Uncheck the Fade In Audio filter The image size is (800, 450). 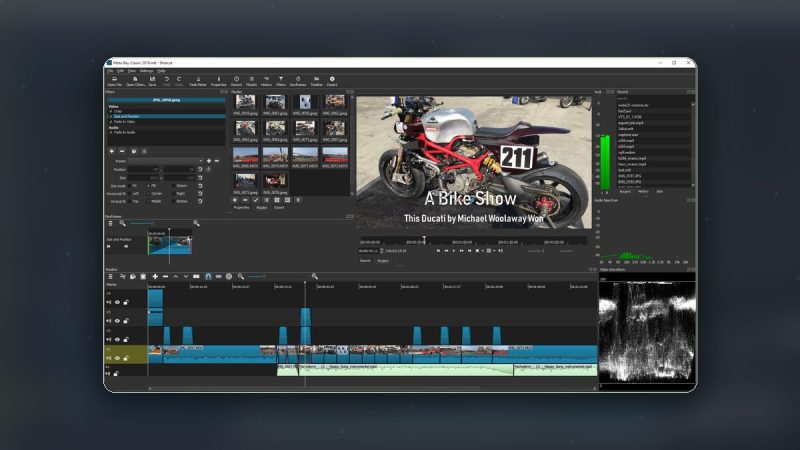[111, 132]
